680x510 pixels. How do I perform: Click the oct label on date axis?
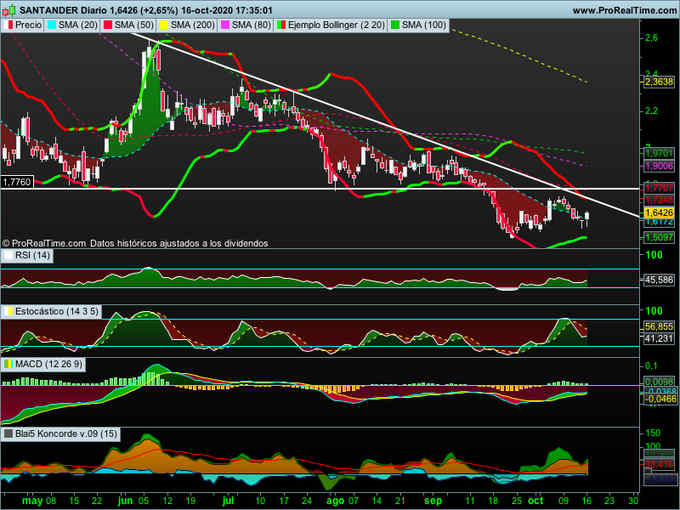pos(536,500)
